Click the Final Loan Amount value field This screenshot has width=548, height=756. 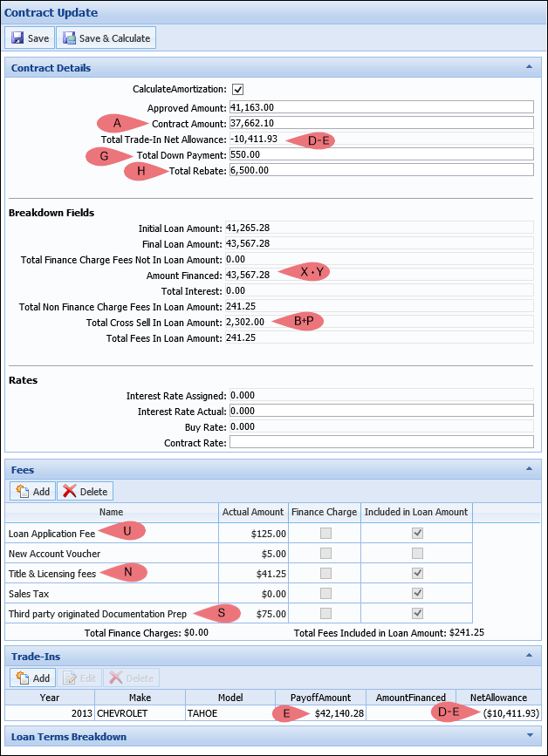click(x=380, y=243)
